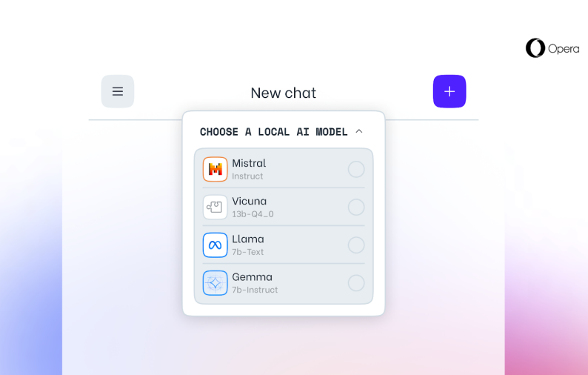The width and height of the screenshot is (588, 375).
Task: Start a new chat with plus button
Action: (x=450, y=92)
